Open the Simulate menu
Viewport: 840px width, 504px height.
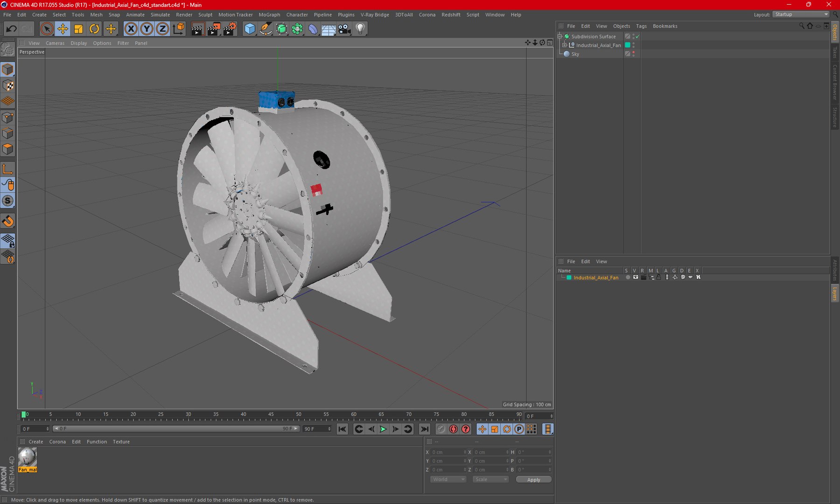160,14
